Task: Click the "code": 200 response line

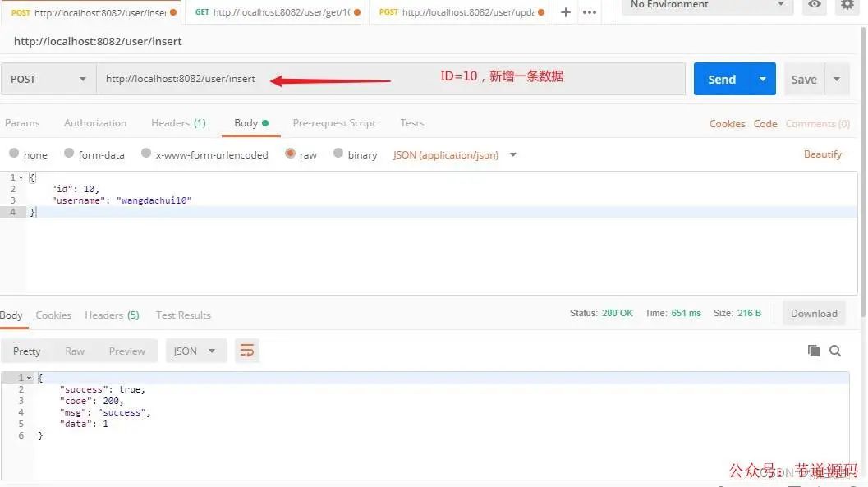Action: pyautogui.click(x=91, y=401)
